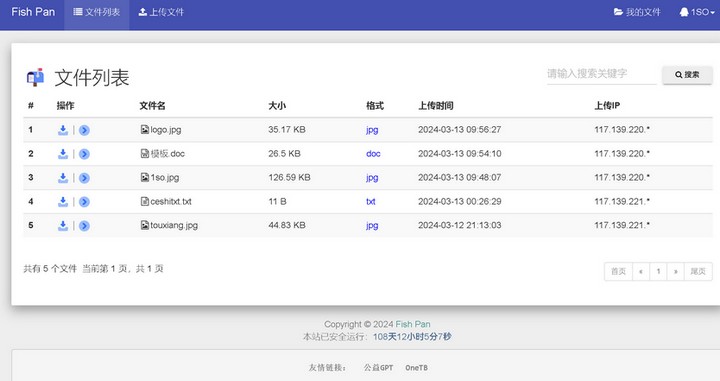Click the image file icon beside touxiang.jpg
The image size is (720, 381).
pyautogui.click(x=145, y=225)
